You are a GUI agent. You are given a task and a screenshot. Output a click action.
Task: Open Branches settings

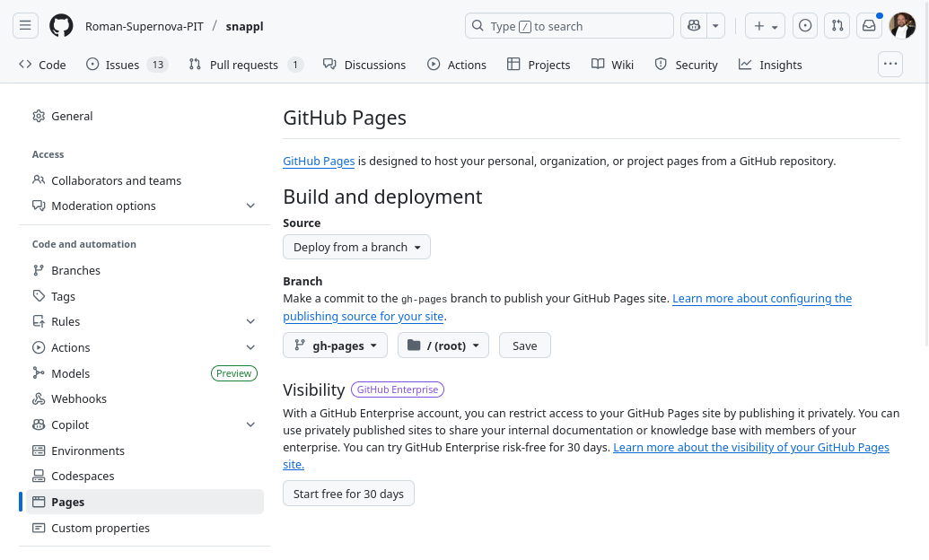point(145,270)
